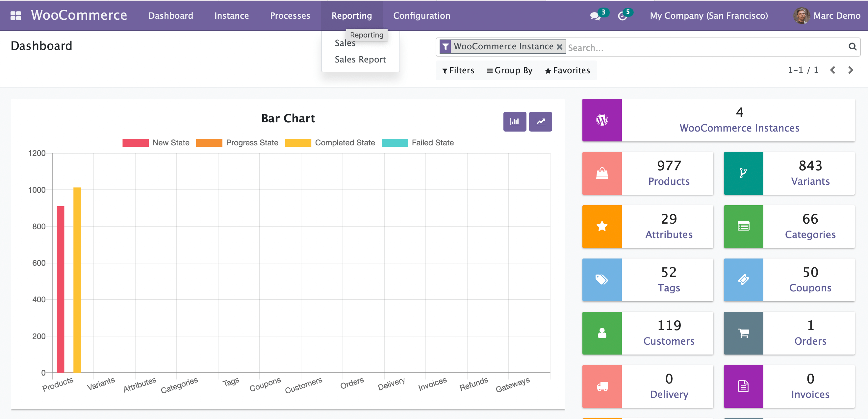Open the apps grid icon in top-left corner

point(15,15)
